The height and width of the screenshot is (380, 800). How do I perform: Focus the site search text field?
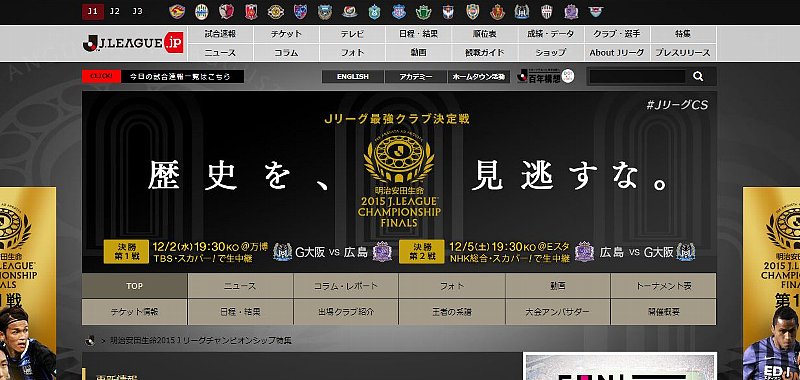(x=637, y=77)
